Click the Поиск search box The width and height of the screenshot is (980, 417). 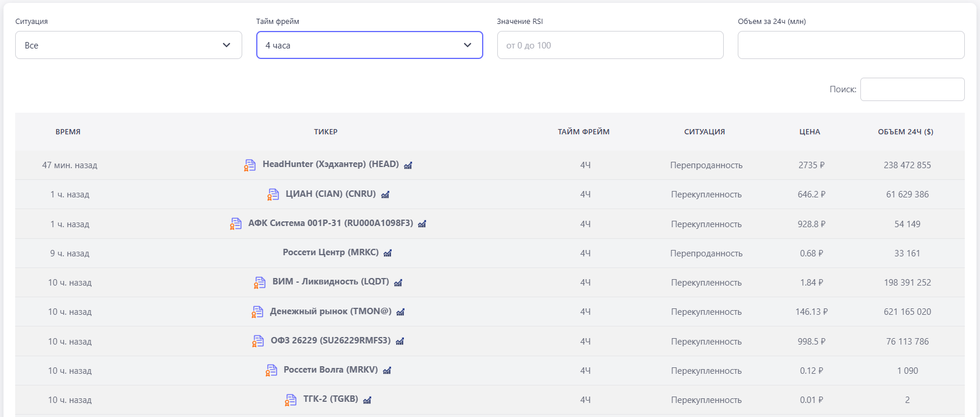912,89
